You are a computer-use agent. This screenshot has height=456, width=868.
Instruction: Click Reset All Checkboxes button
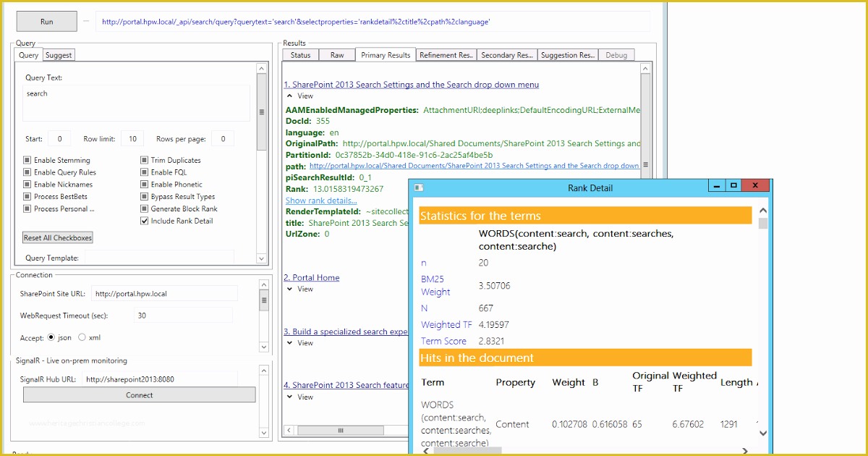[x=58, y=237]
